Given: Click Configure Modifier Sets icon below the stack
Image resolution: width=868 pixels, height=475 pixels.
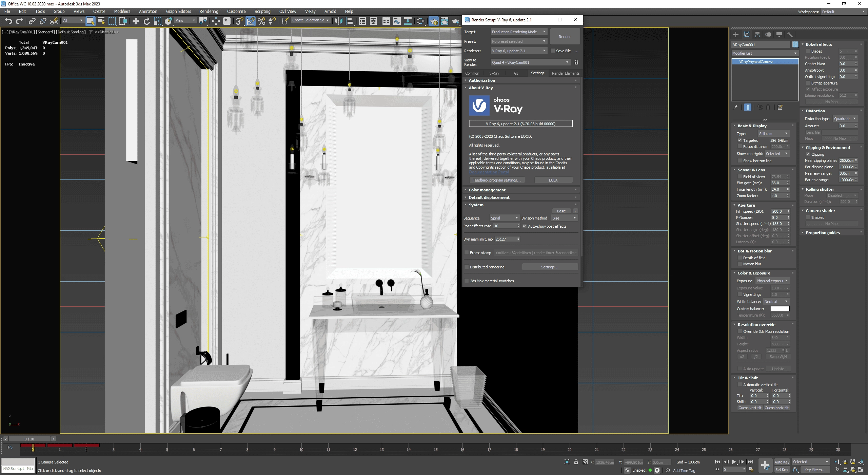Looking at the screenshot, I should click(780, 107).
